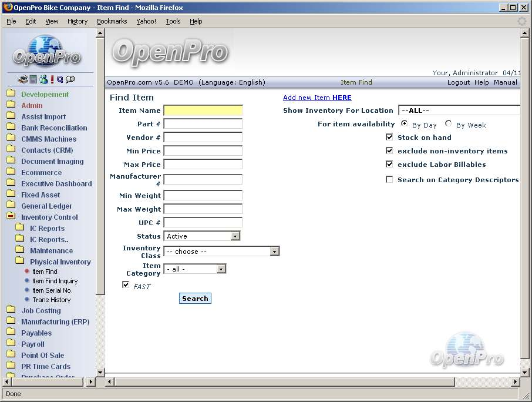Image resolution: width=532 pixels, height=402 pixels.
Task: Click the red exclamation mark icon
Action: pyautogui.click(x=52, y=79)
